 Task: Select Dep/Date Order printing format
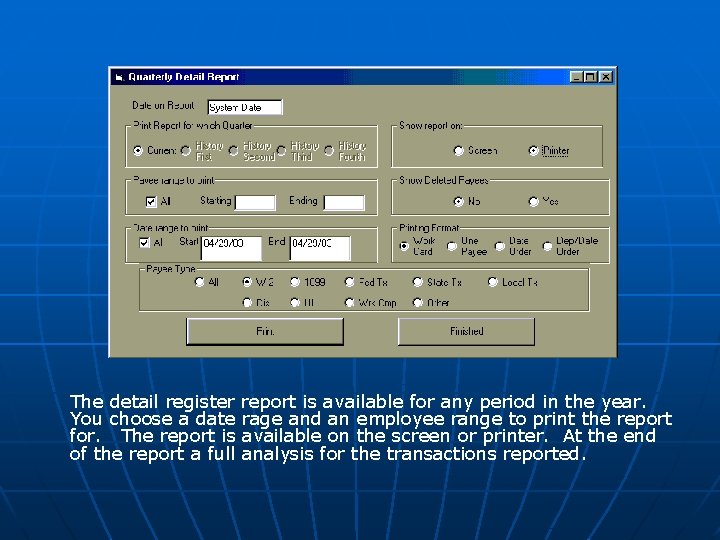click(x=547, y=246)
